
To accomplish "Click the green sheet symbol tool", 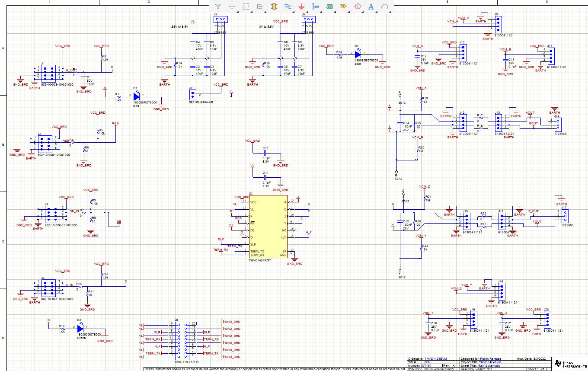I will pos(329,6).
